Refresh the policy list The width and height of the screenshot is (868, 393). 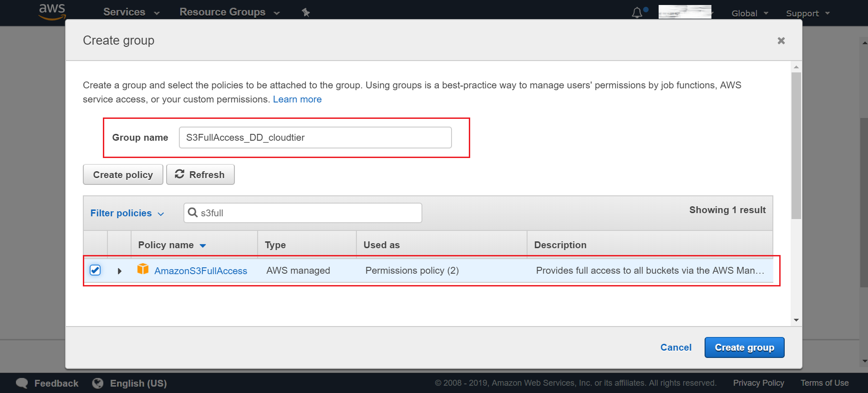point(200,175)
